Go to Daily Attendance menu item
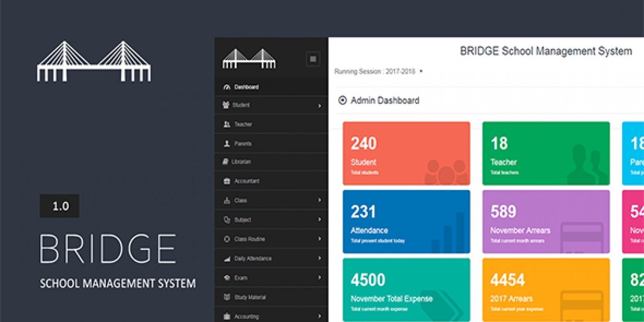Viewport: 644px width, 322px height. point(271,258)
